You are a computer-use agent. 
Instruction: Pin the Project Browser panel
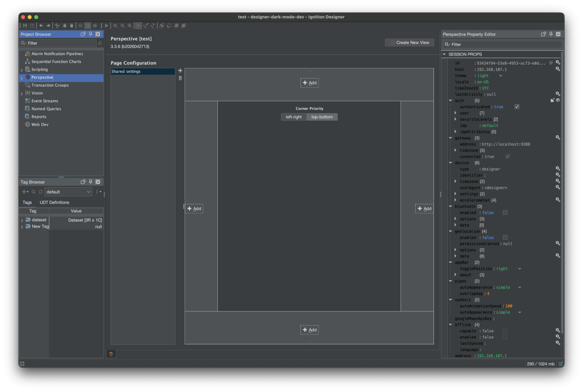click(91, 34)
